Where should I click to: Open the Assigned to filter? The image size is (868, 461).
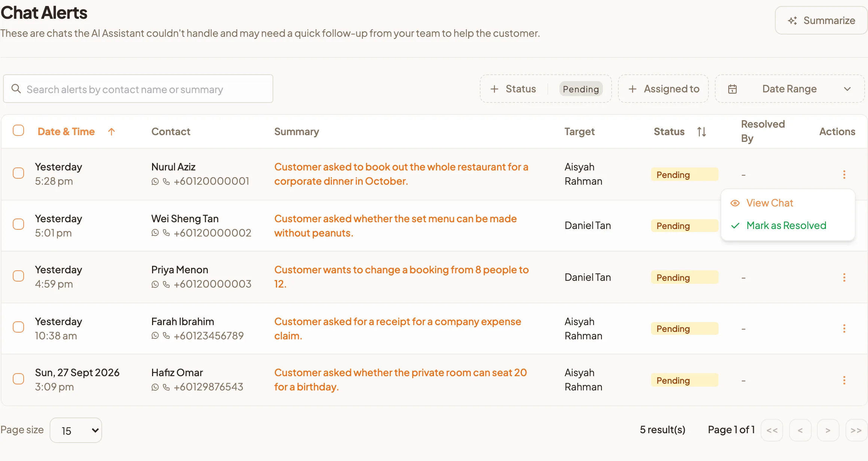pos(663,89)
